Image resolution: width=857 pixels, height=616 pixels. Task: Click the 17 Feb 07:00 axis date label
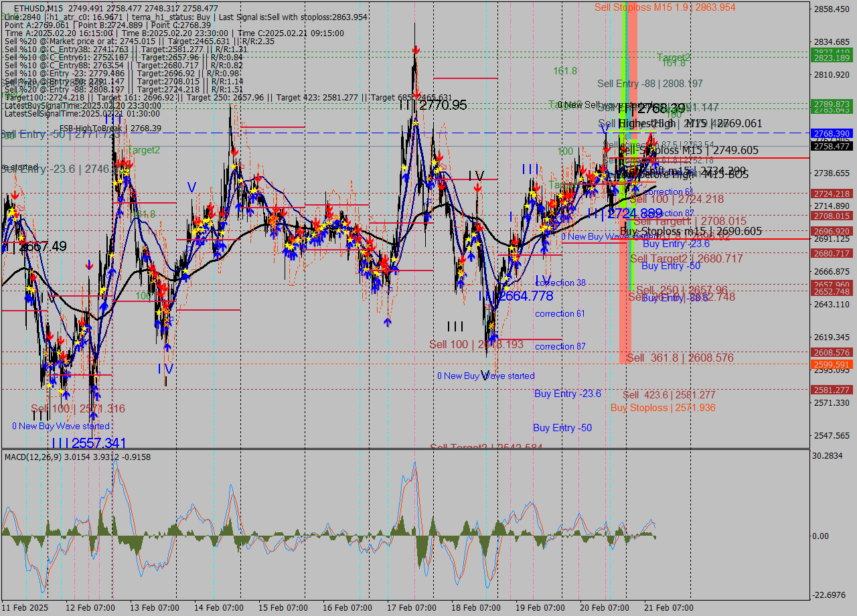coord(410,607)
